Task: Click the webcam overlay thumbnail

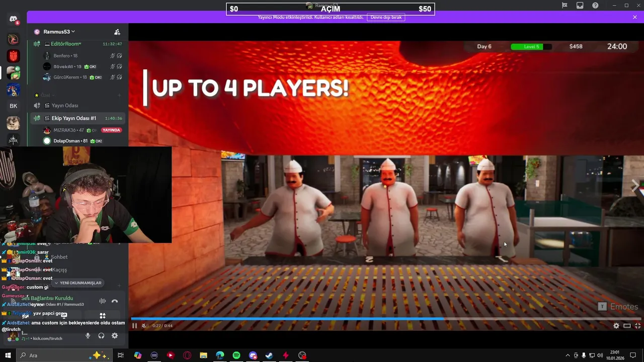Action: point(86,195)
